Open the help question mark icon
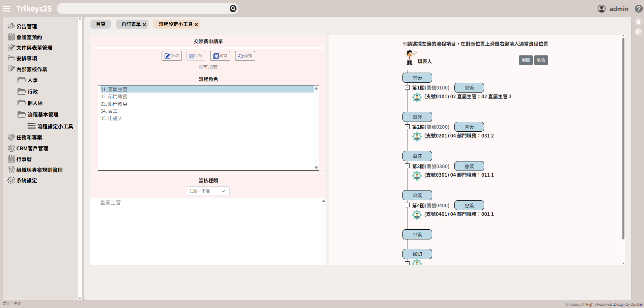The width and height of the screenshot is (644, 308). [x=638, y=9]
